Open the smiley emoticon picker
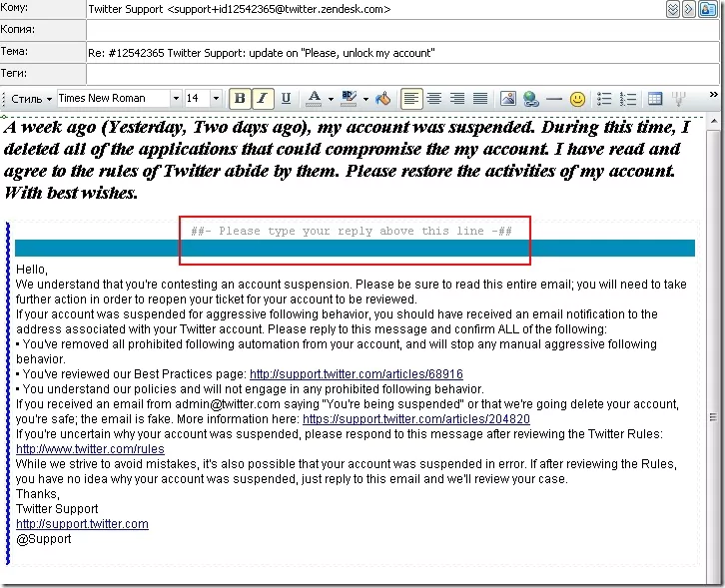Screen dimensions: 725x588 coord(577,99)
